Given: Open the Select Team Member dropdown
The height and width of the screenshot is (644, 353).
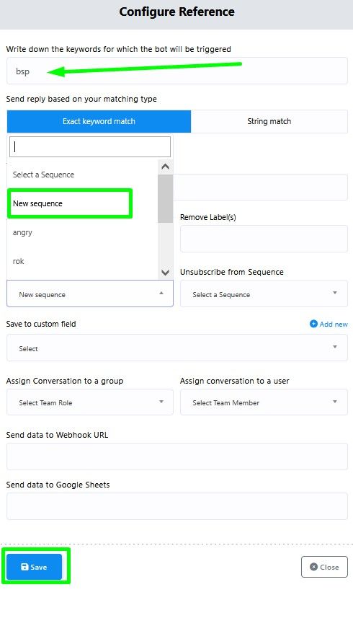Looking at the screenshot, I should pos(264,402).
